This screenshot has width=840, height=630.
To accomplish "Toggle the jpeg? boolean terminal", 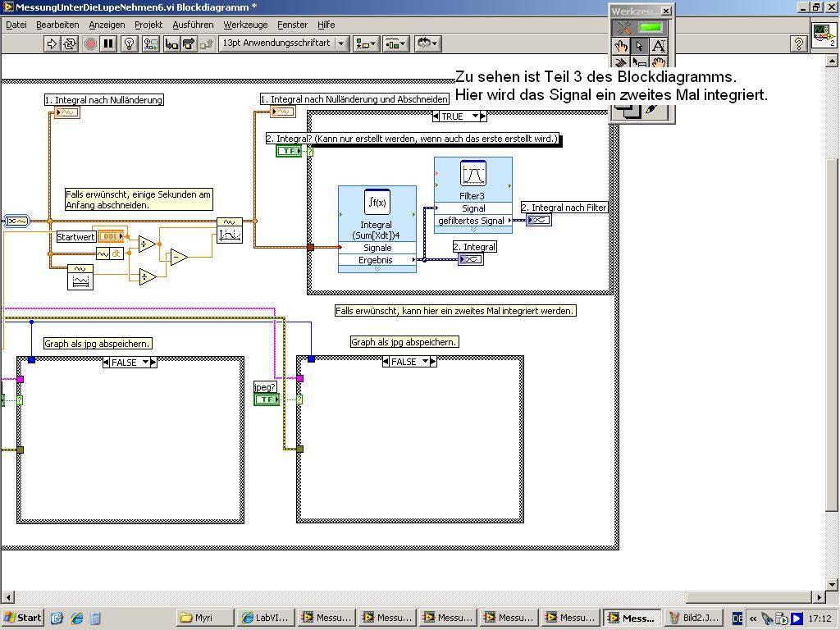I will [266, 399].
